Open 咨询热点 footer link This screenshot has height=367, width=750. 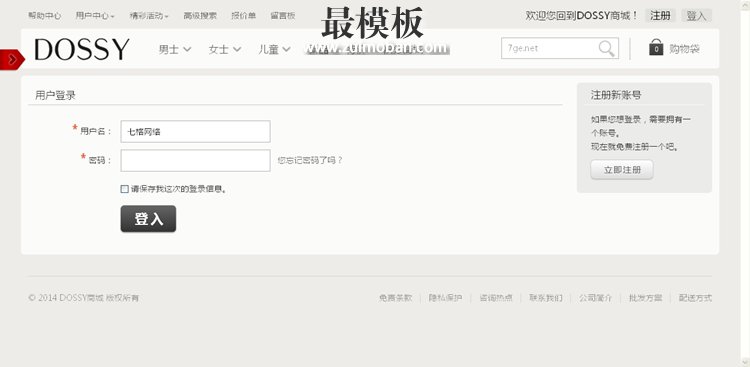point(496,298)
